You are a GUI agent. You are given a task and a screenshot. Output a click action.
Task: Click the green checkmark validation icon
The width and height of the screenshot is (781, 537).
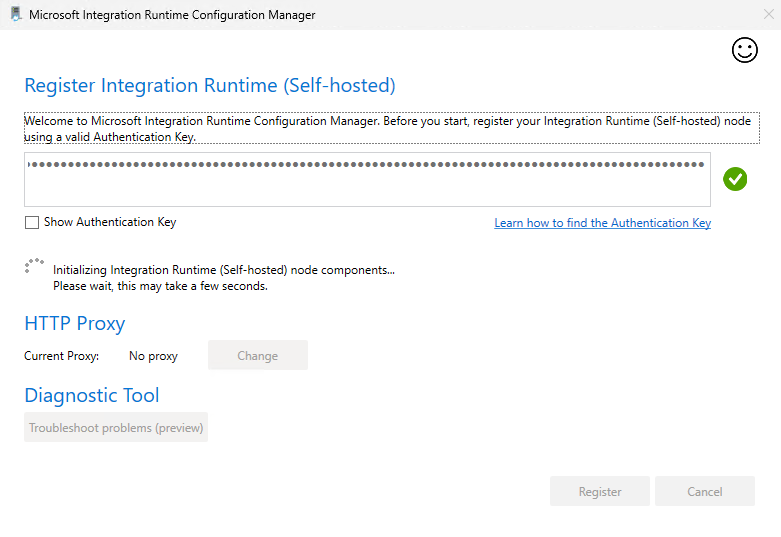735,179
